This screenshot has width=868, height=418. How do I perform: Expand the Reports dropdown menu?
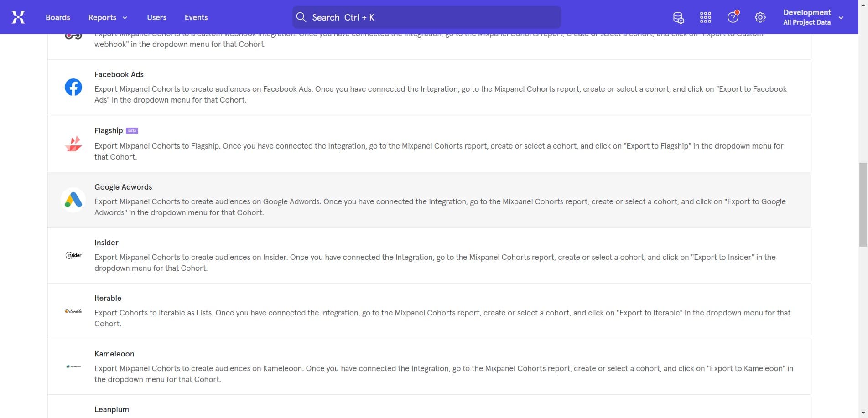coord(108,17)
